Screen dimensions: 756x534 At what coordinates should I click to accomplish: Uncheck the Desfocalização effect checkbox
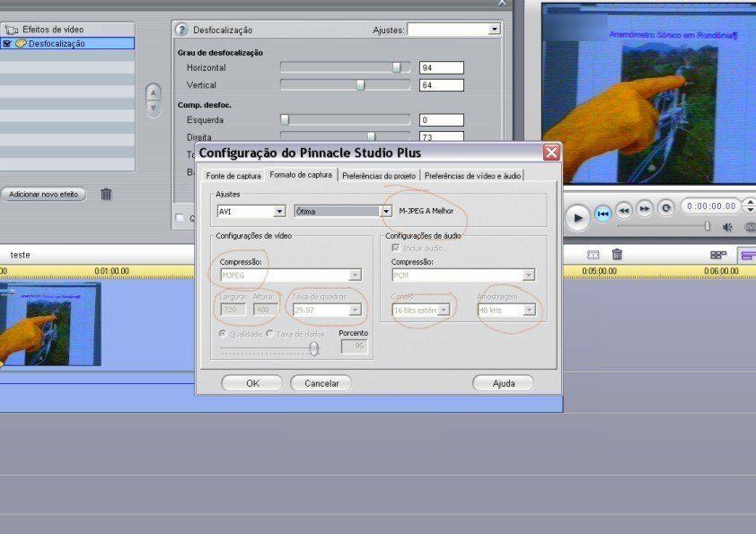pos(7,43)
